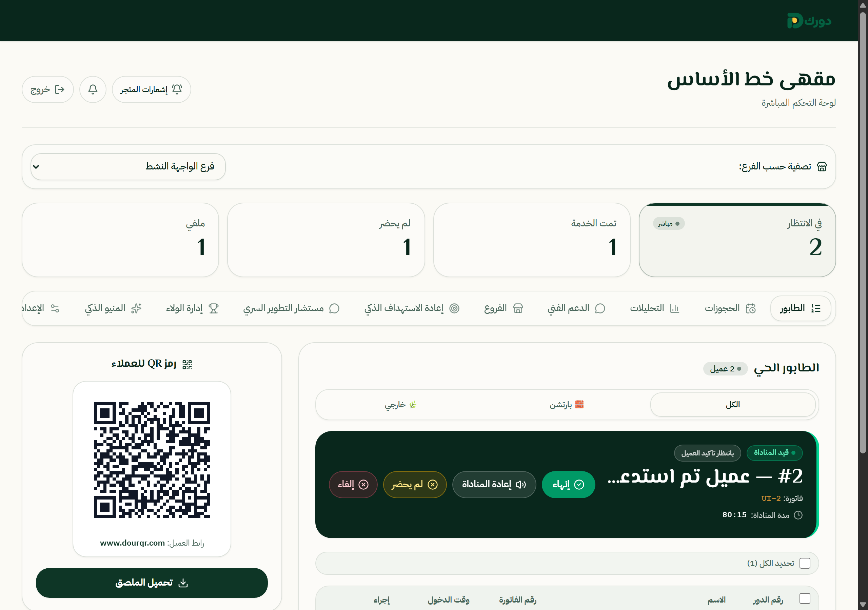This screenshot has width=868, height=610.
Task: Click إعادة المناداة recall button
Action: click(494, 485)
